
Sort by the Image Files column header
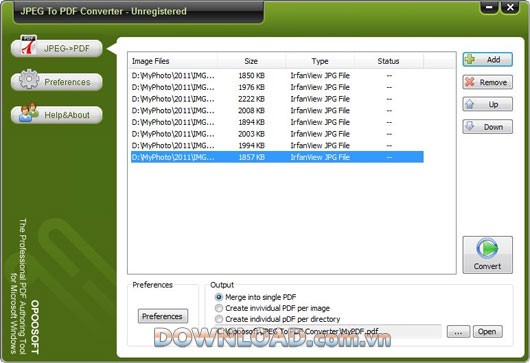pos(173,61)
